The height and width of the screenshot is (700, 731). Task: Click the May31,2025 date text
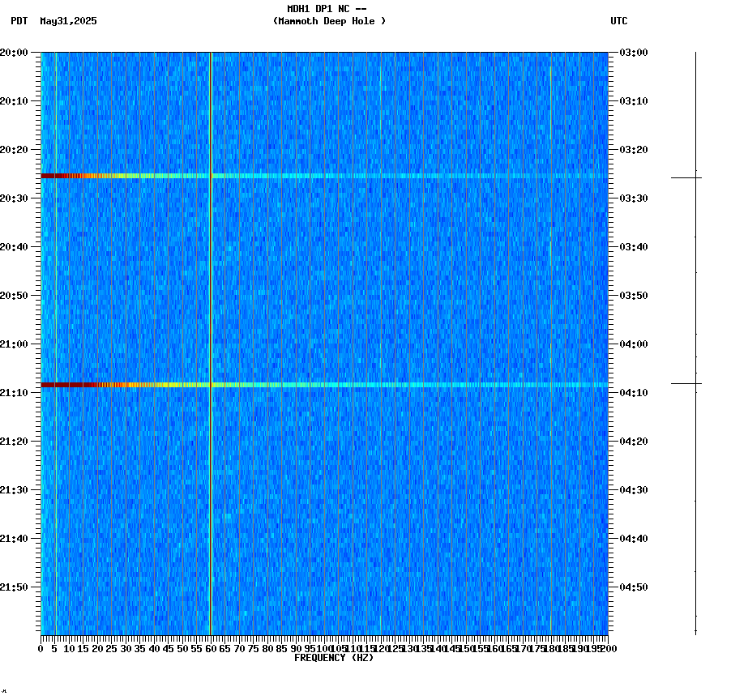[x=68, y=23]
